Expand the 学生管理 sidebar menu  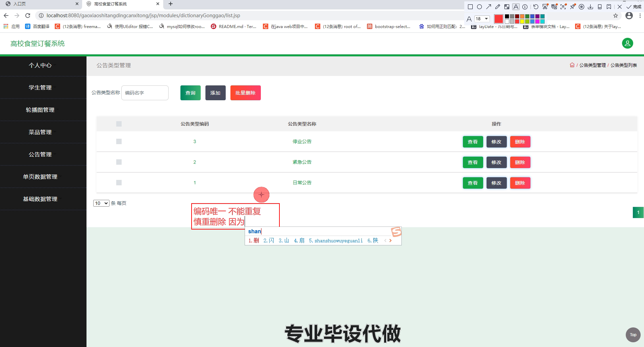[40, 88]
